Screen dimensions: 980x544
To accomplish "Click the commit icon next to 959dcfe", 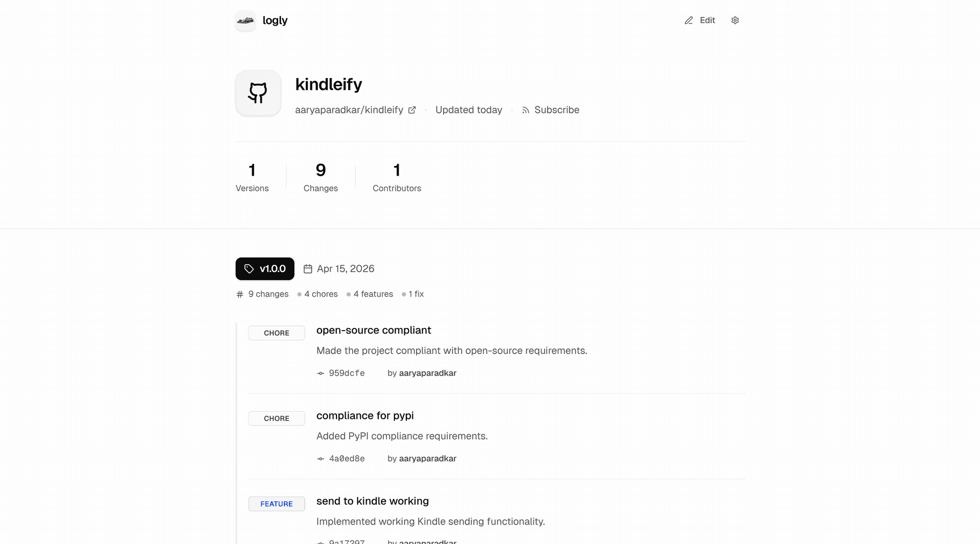I will click(321, 373).
